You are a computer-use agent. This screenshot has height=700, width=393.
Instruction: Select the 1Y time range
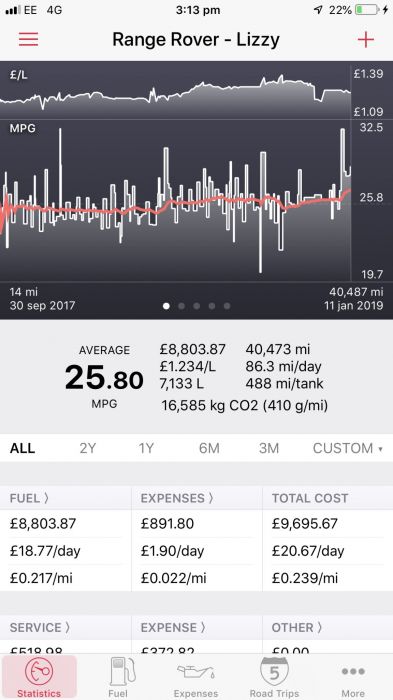146,448
